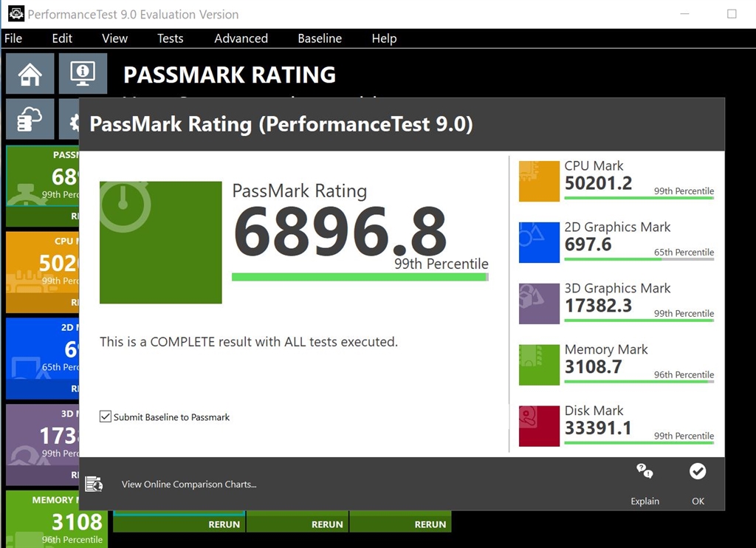Screen dimensions: 756x548
Task: Select the orange CPU Mark icon
Action: (539, 181)
